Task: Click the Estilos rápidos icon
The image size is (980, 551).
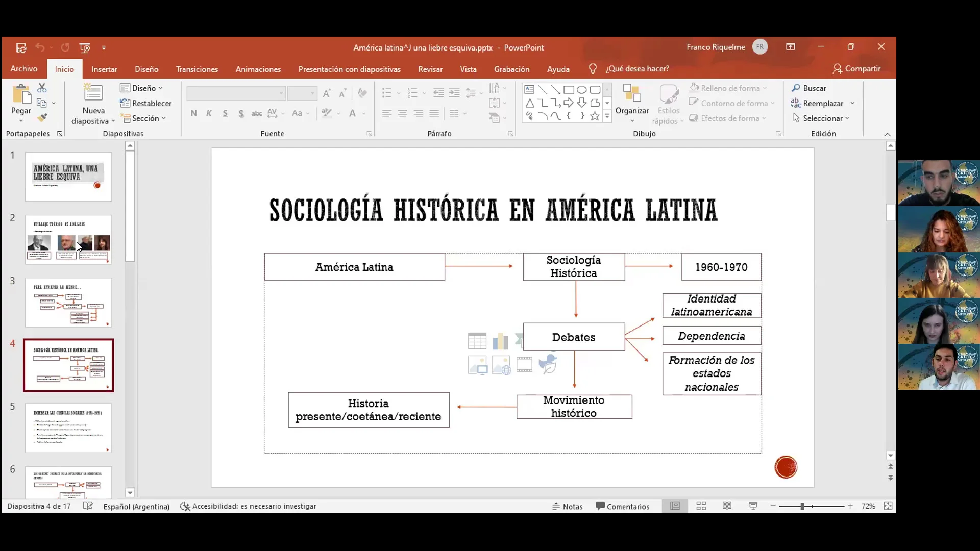Action: [x=669, y=94]
